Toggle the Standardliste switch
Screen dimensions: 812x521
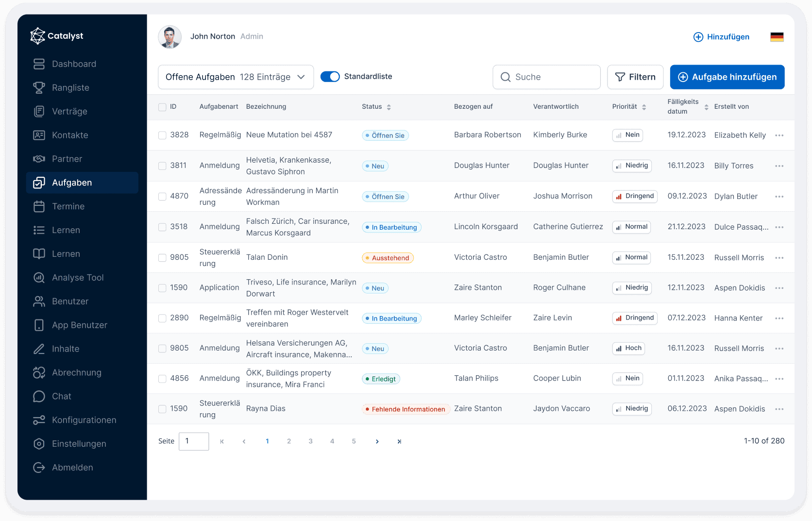point(330,77)
